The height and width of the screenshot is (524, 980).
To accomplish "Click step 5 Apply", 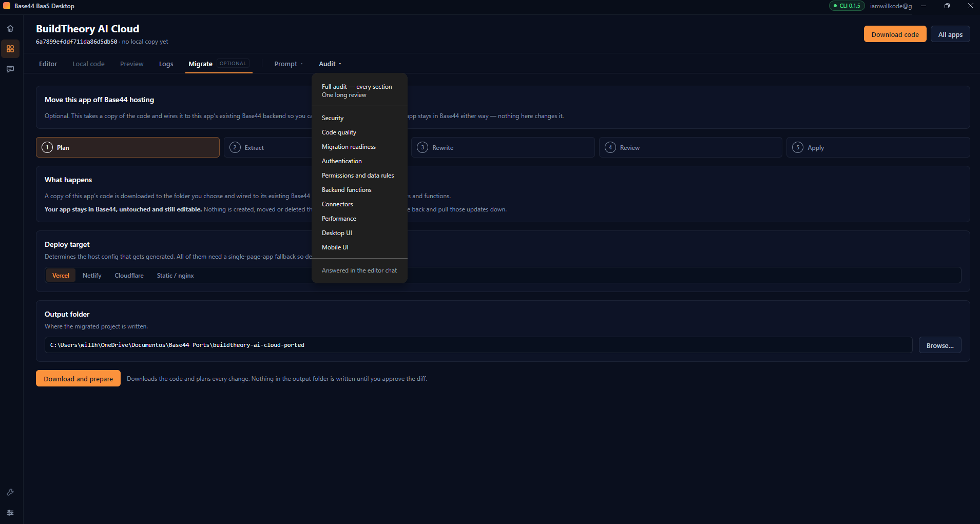I will (x=878, y=147).
